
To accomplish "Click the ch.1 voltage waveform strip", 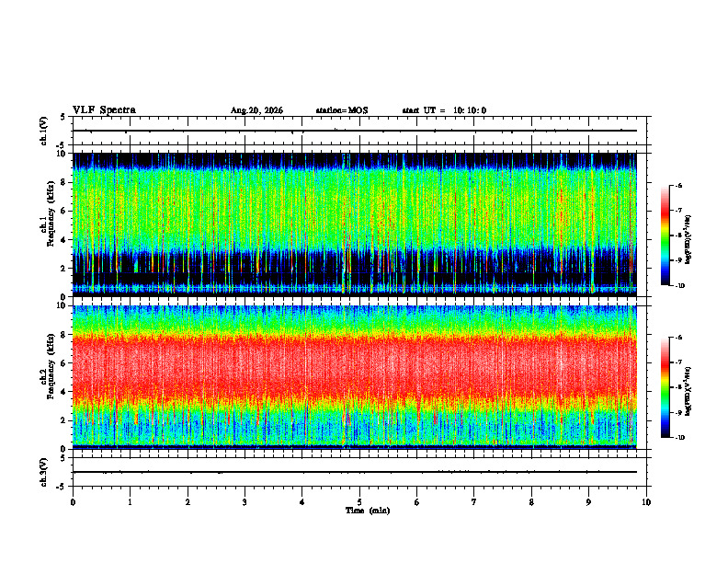I will click(355, 131).
